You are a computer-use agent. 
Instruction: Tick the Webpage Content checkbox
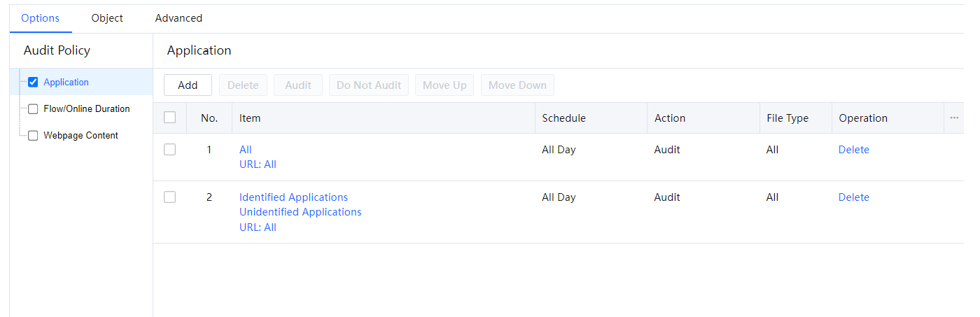33,136
